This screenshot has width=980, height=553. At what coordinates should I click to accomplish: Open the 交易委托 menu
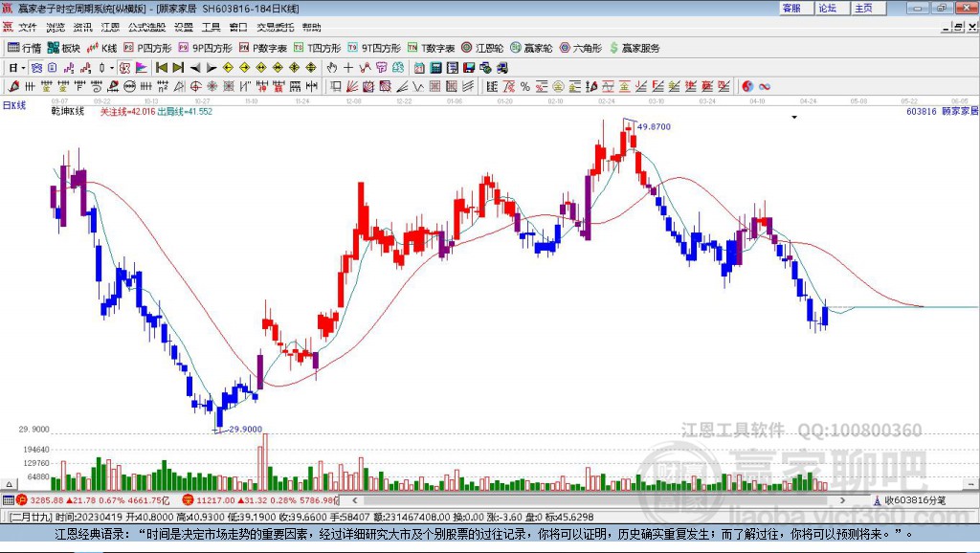click(x=275, y=27)
